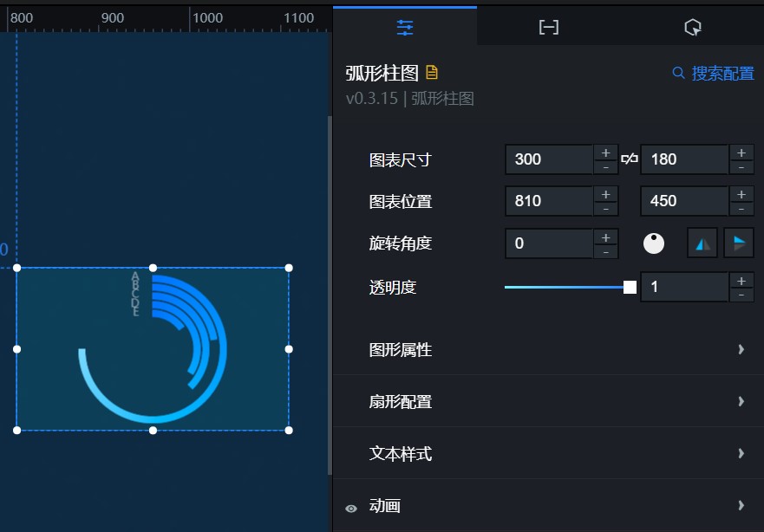Viewport: 764px width, 532px height.
Task: Edit the X position field showing 810
Action: 549,200
